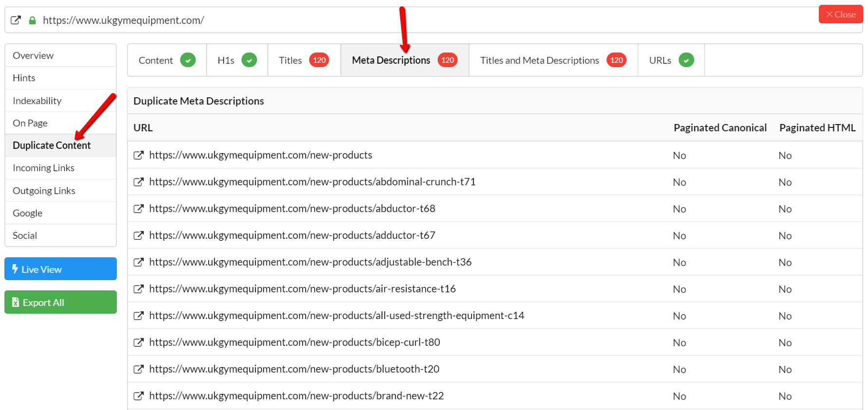Open Titles and Meta Descriptions tab
Screen dimensions: 868x410
[x=554, y=60]
